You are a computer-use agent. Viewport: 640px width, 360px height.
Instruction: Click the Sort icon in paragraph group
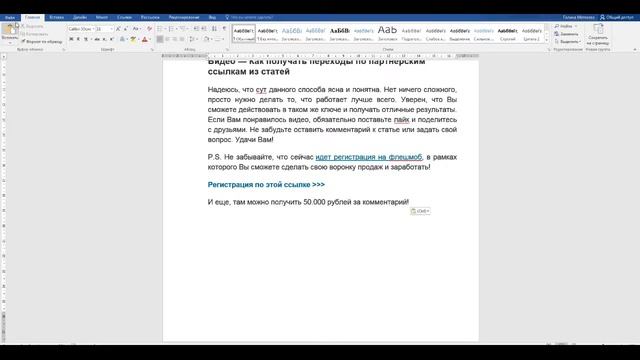click(x=214, y=29)
